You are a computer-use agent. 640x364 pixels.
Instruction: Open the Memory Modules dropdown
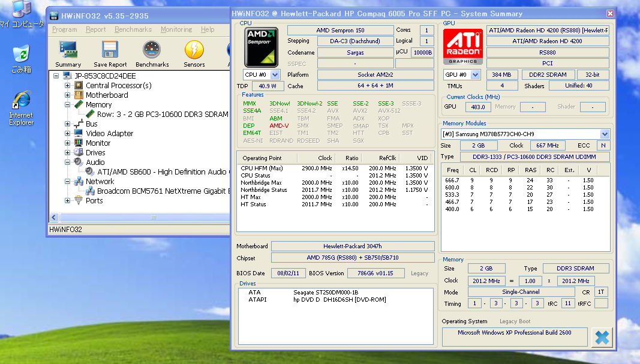pos(606,134)
